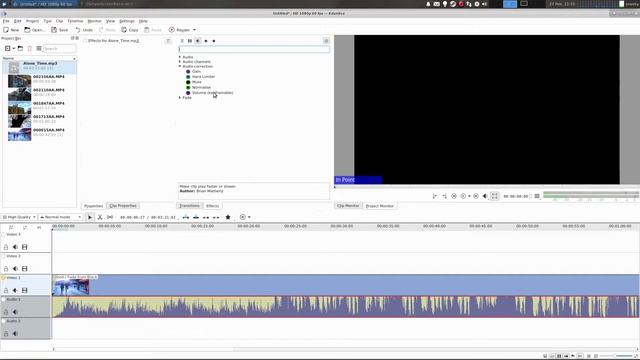Mute audio on the Video 1 track
The width and height of the screenshot is (640, 360).
coord(15,290)
